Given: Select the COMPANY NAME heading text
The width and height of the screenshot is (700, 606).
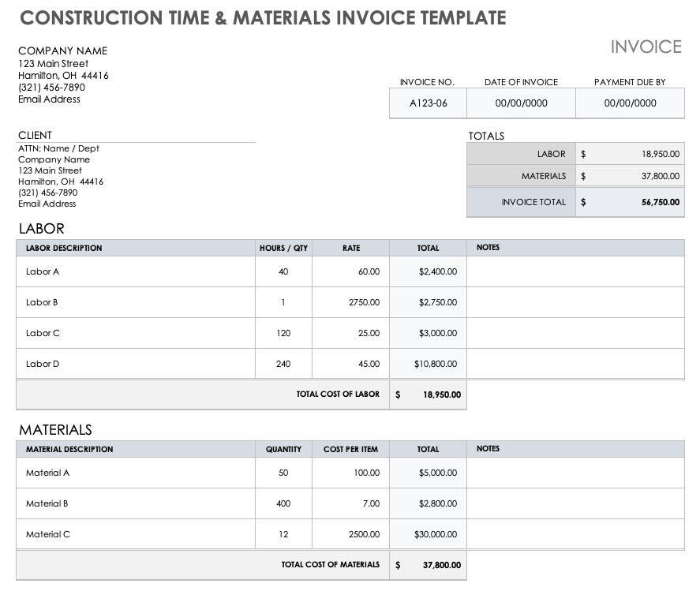Looking at the screenshot, I should [62, 50].
